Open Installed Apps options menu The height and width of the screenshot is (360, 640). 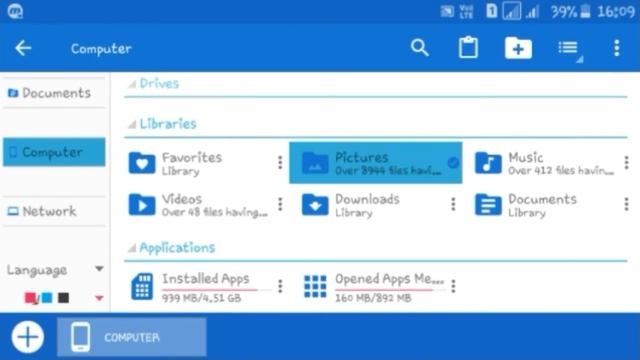pyautogui.click(x=280, y=286)
